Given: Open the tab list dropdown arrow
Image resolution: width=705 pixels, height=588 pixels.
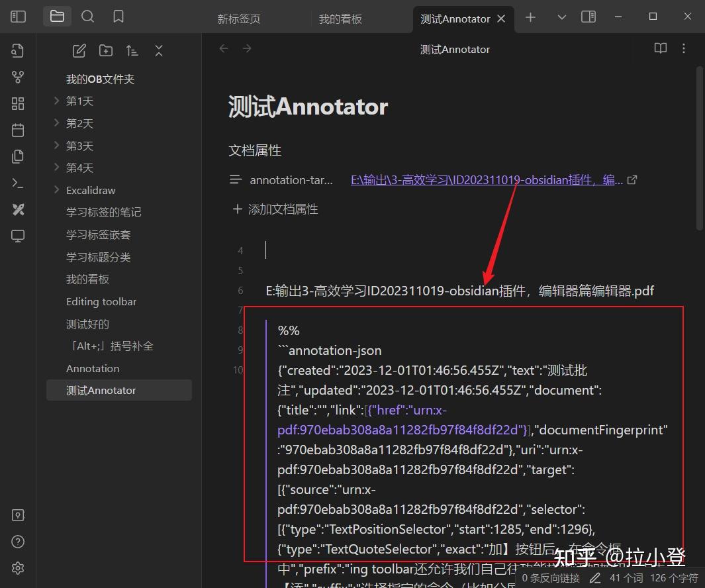Looking at the screenshot, I should click(561, 17).
